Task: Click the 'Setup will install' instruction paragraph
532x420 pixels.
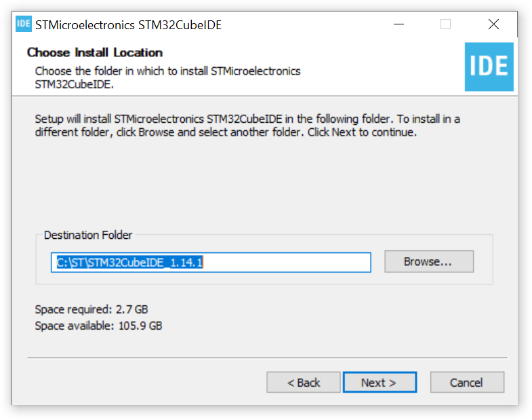Action: [247, 126]
